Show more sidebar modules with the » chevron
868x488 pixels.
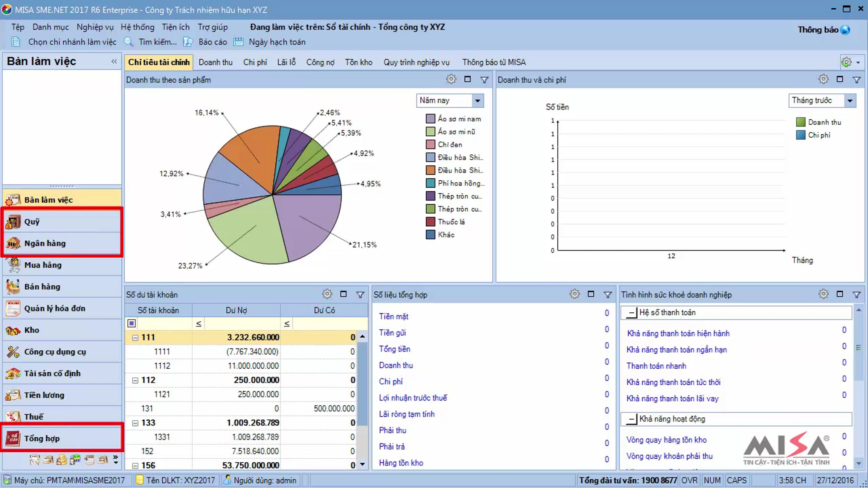tap(115, 459)
